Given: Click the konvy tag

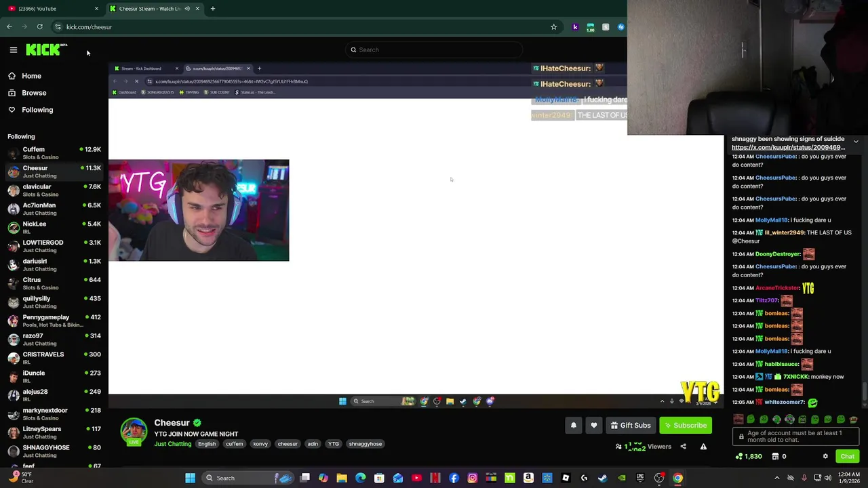Looking at the screenshot, I should [260, 444].
